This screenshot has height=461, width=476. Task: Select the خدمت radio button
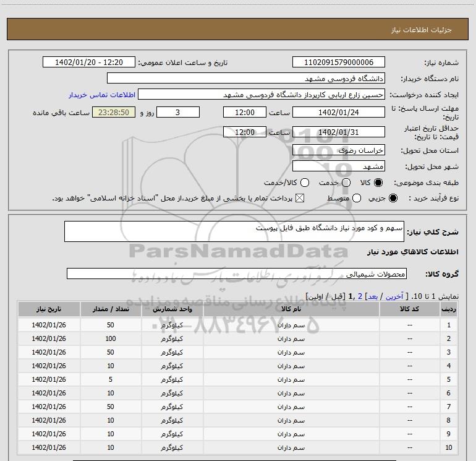(x=346, y=183)
